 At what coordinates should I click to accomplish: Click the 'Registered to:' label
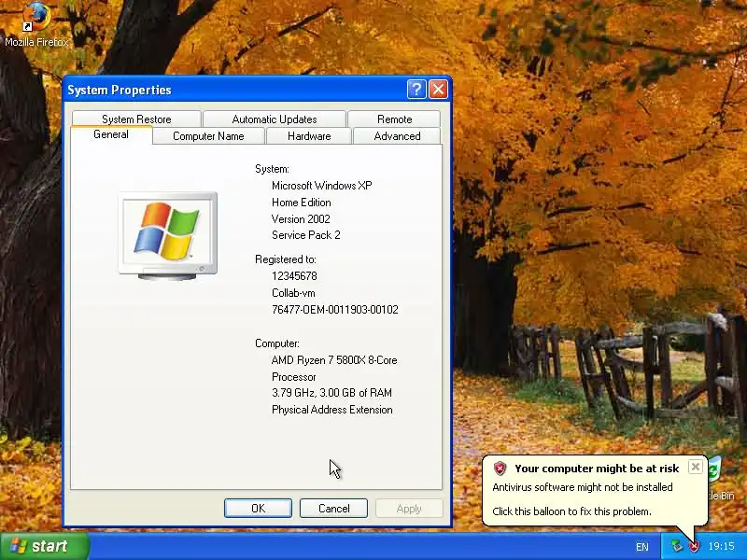286,259
